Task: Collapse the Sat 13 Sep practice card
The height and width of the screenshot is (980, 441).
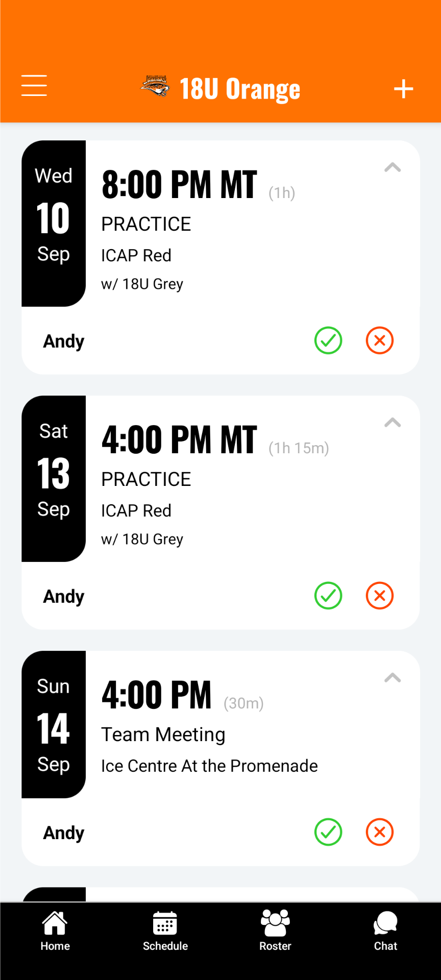Action: coord(393,423)
